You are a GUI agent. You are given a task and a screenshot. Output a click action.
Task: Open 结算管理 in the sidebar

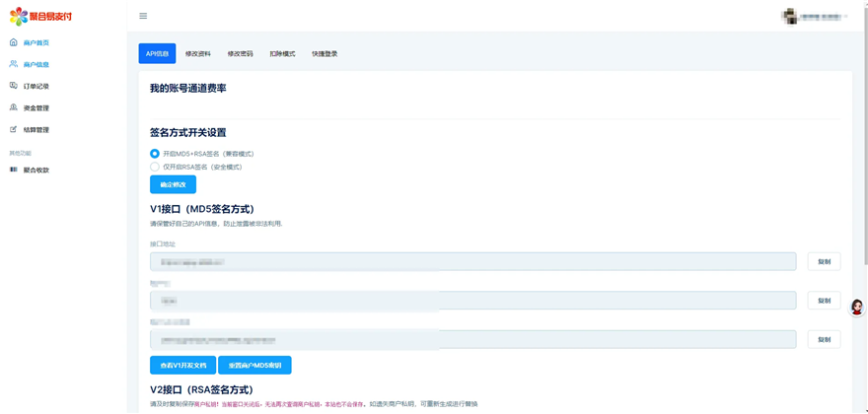(36, 130)
